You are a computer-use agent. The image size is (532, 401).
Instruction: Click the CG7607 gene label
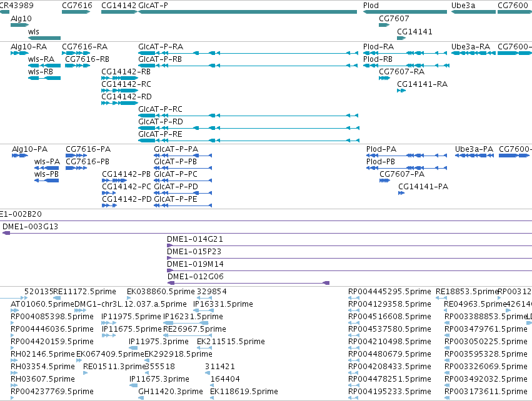click(394, 18)
